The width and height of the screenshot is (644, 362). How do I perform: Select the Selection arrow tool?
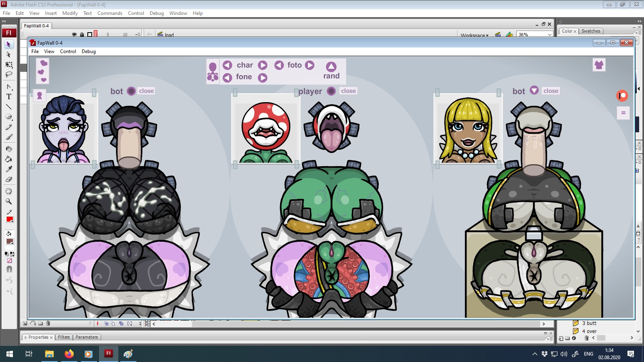[8, 44]
